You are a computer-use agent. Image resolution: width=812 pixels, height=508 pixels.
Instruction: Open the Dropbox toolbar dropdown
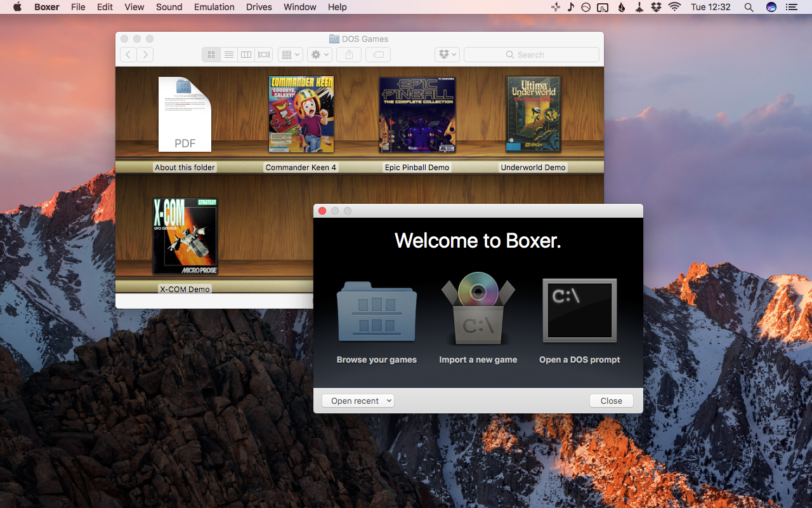point(447,55)
